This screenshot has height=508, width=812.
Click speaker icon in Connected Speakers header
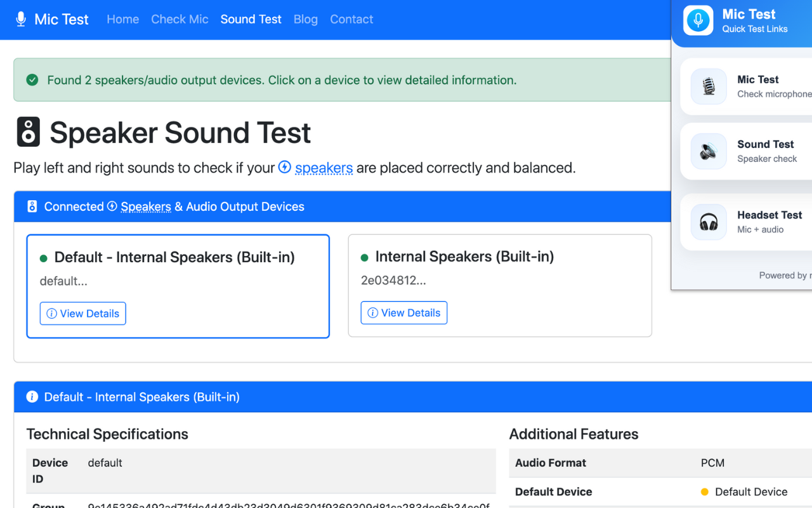click(x=32, y=206)
